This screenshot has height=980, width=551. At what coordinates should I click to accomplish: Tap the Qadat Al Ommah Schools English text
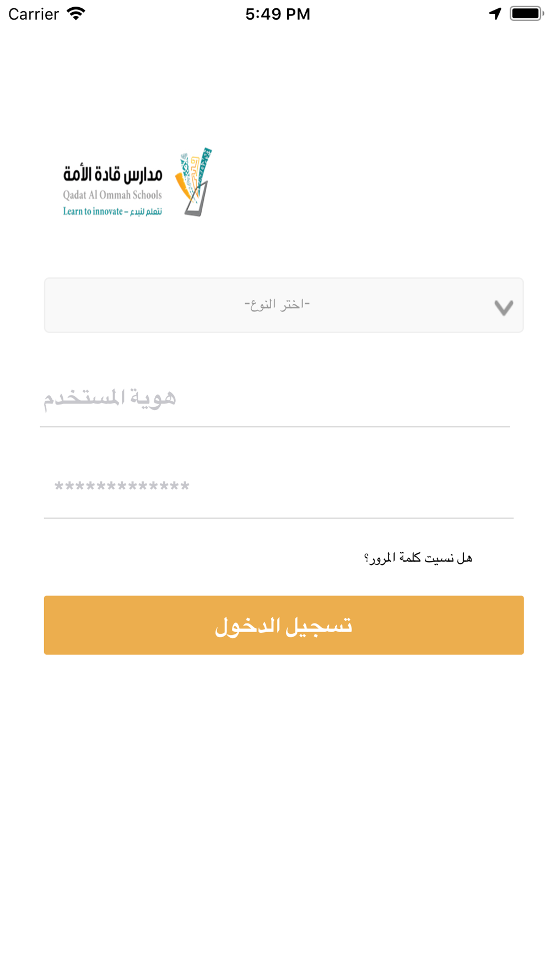pyautogui.click(x=112, y=195)
